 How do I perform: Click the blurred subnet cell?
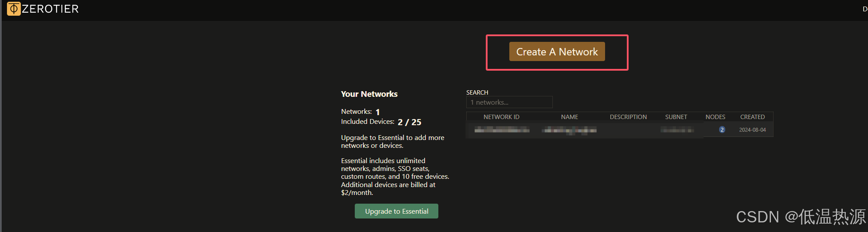[x=677, y=130]
